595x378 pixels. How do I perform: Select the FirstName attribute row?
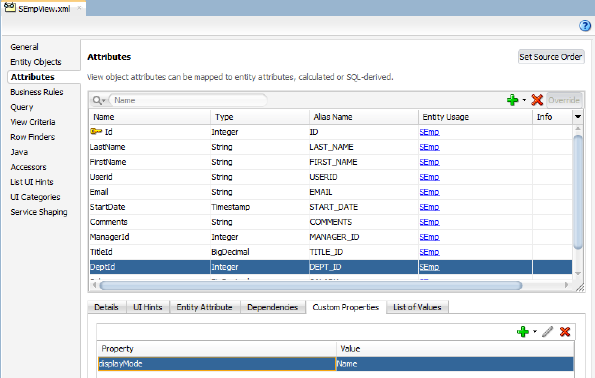pyautogui.click(x=331, y=162)
